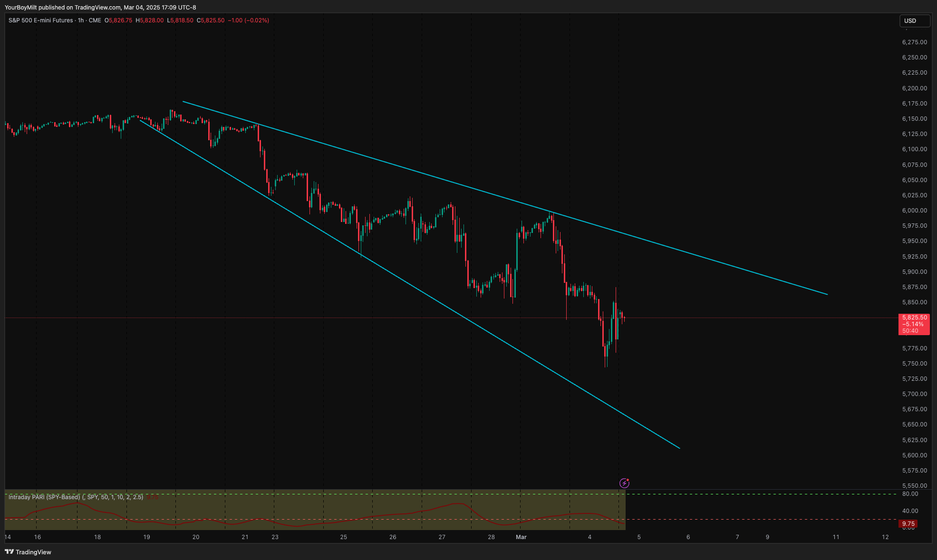Image resolution: width=937 pixels, height=560 pixels.
Task: Click the Mar date label on time axis
Action: pyautogui.click(x=521, y=537)
